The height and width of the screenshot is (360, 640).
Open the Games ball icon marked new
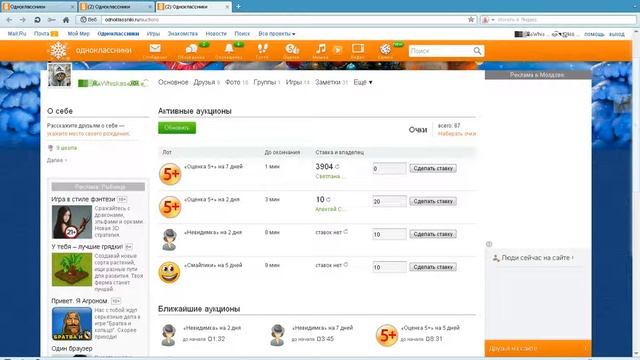point(385,49)
